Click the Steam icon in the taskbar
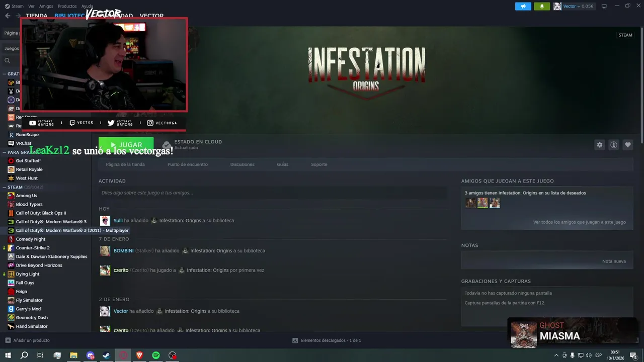This screenshot has height=362, width=644. (106, 355)
